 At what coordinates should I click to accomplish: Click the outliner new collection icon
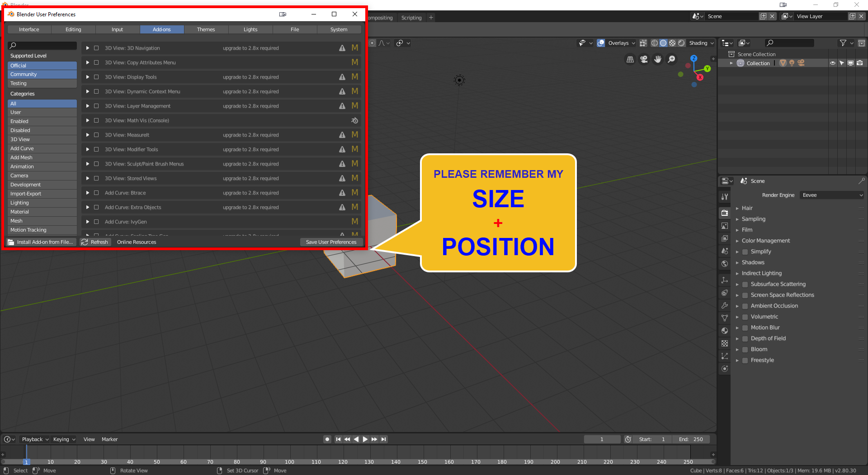(862, 43)
